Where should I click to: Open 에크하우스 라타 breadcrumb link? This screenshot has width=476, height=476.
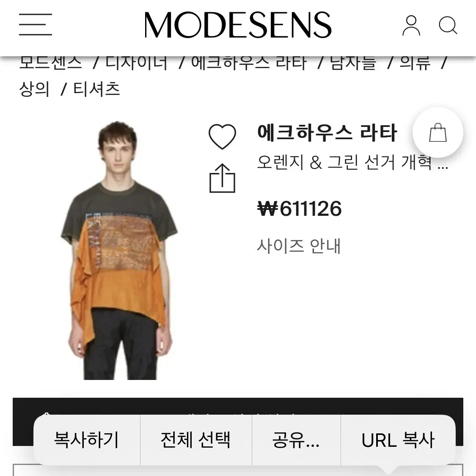(249, 63)
